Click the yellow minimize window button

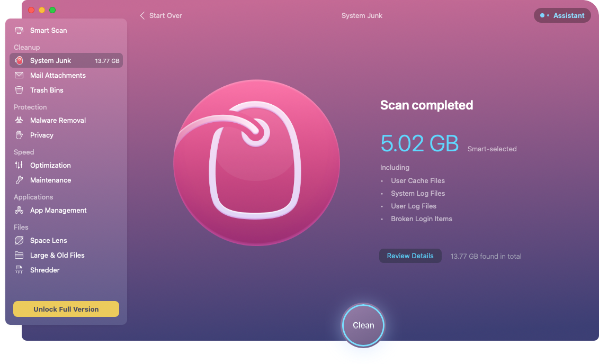pos(42,10)
